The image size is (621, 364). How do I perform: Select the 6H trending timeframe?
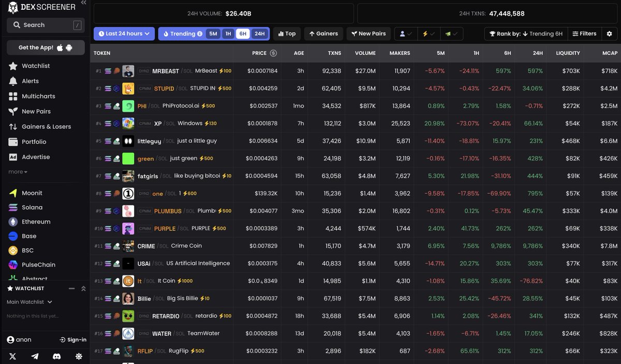[x=242, y=34]
